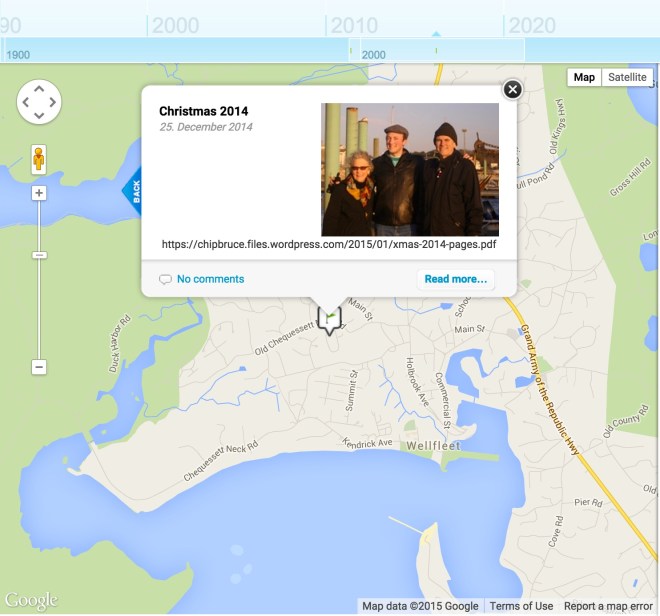
Task: Pan map left with navigation control
Action: 26,101
